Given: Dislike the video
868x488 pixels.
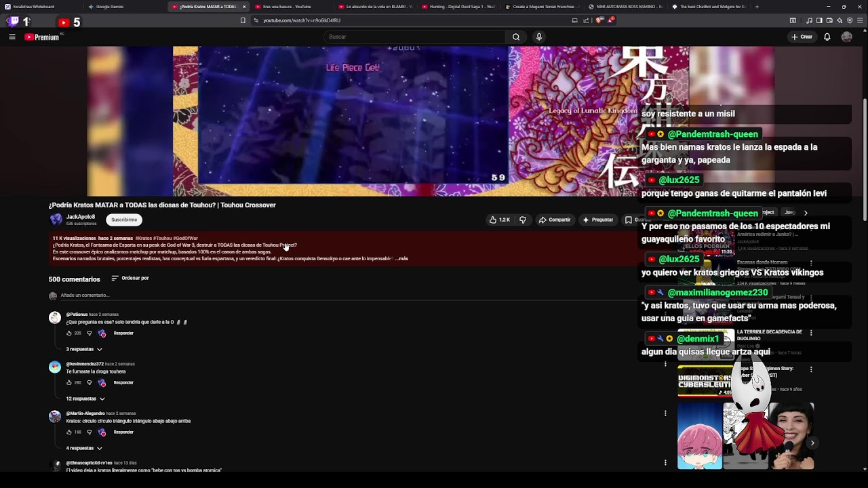Looking at the screenshot, I should coord(523,220).
